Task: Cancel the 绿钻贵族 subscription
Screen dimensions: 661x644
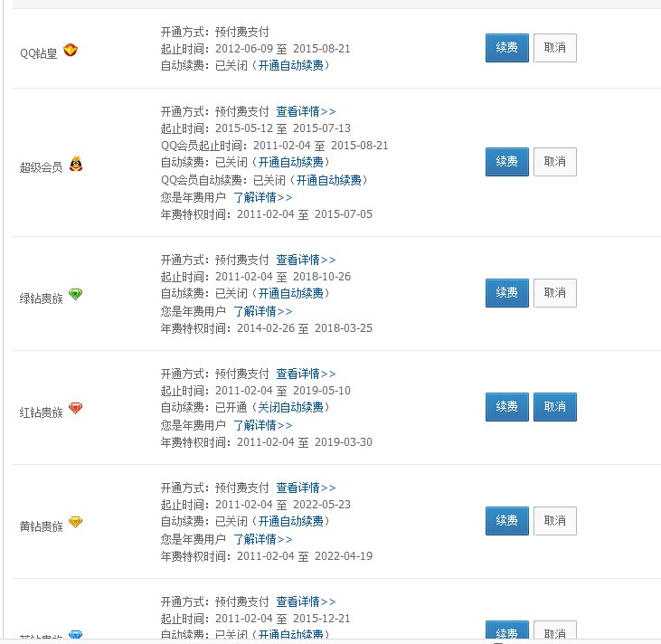Action: (x=555, y=293)
